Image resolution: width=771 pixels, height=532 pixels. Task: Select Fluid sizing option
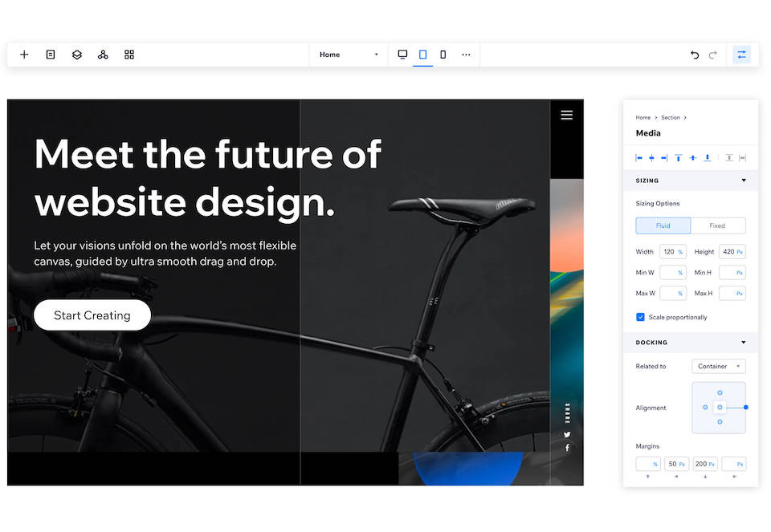pos(663,225)
